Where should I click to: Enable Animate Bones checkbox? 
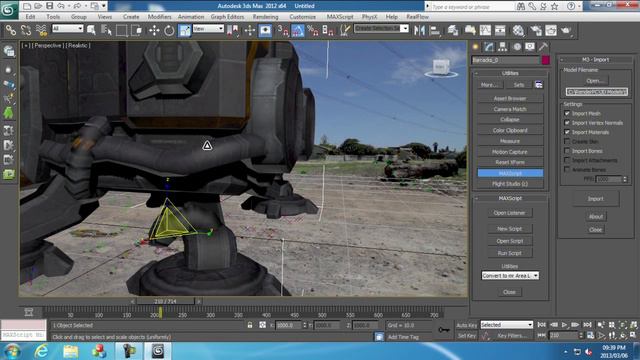(567, 169)
